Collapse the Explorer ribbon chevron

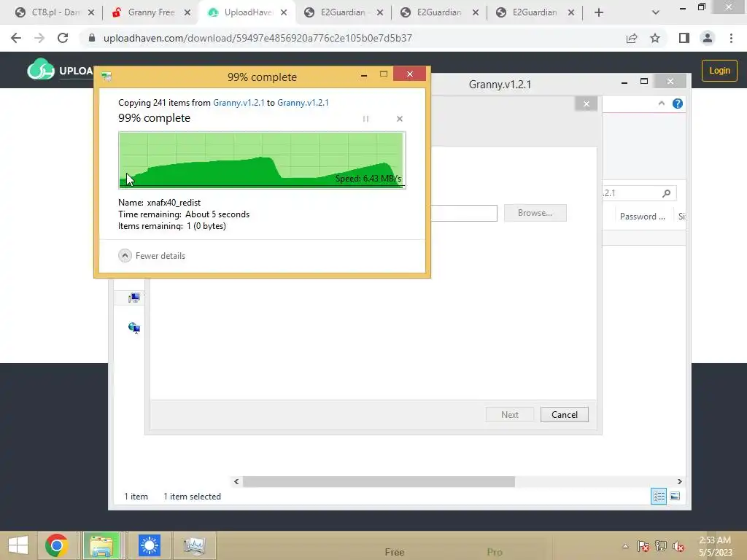(x=661, y=104)
